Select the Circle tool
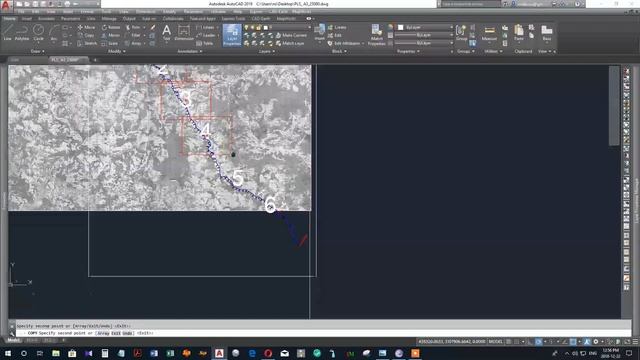 point(38,32)
